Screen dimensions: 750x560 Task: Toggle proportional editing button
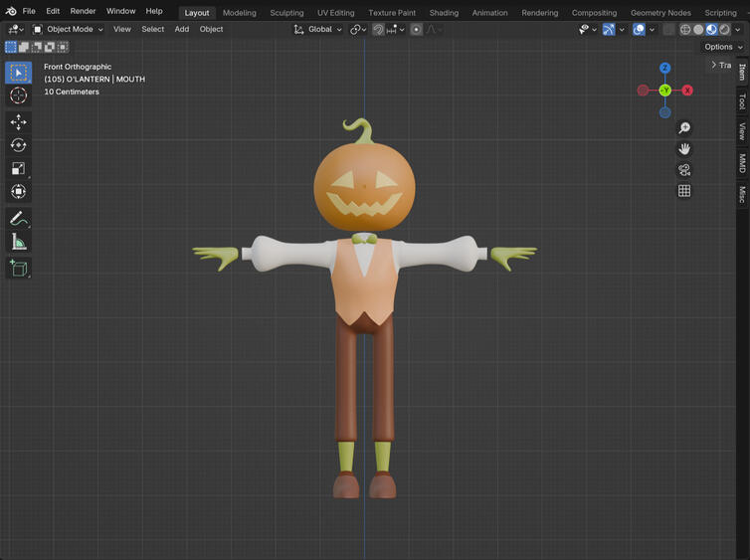[x=416, y=30]
